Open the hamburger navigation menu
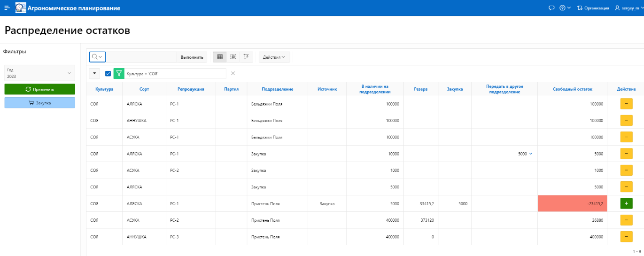Image resolution: width=644 pixels, height=256 pixels. 7,8
